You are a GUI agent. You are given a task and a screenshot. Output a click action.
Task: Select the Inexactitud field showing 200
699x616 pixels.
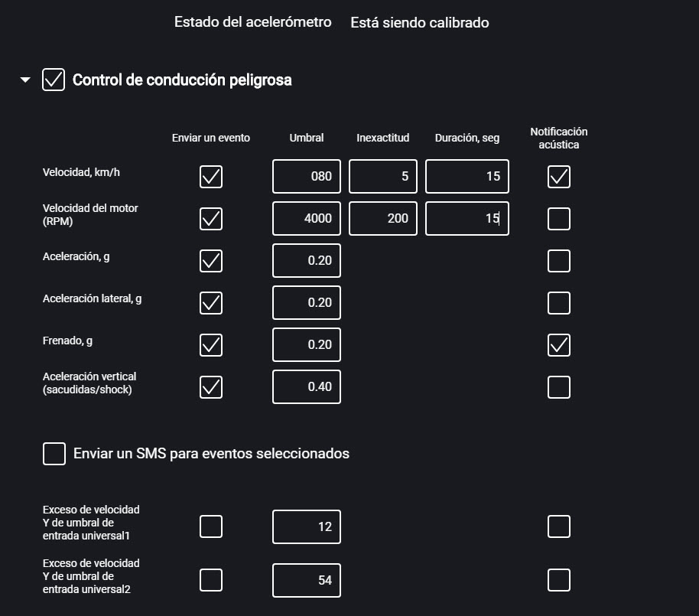pyautogui.click(x=382, y=218)
